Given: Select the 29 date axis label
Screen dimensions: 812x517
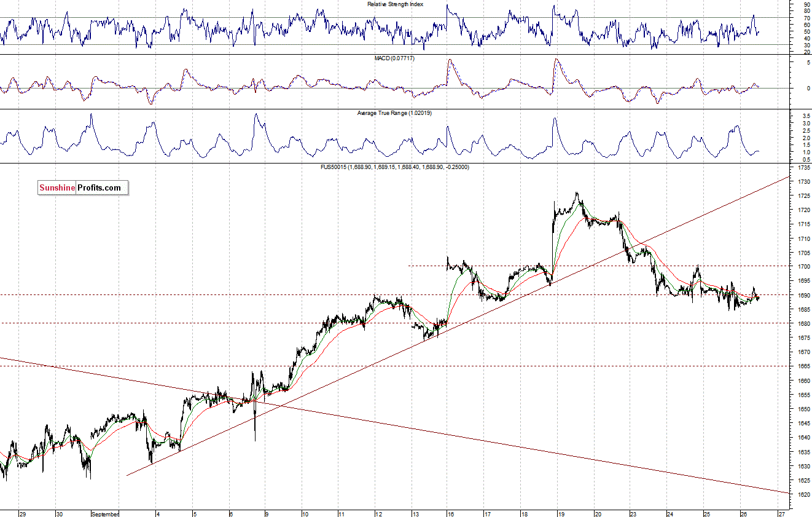Looking at the screenshot, I should [23, 514].
